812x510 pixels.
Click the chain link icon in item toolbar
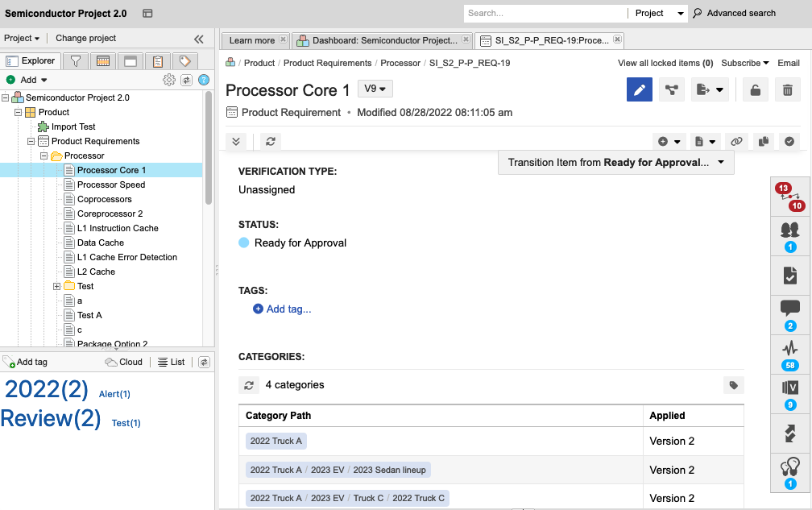[736, 141]
